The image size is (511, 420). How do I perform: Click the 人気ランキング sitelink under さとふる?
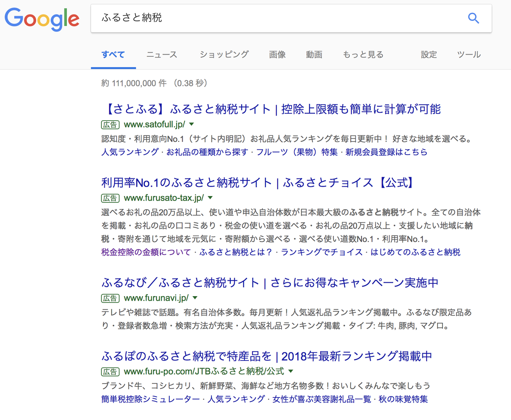click(x=130, y=152)
